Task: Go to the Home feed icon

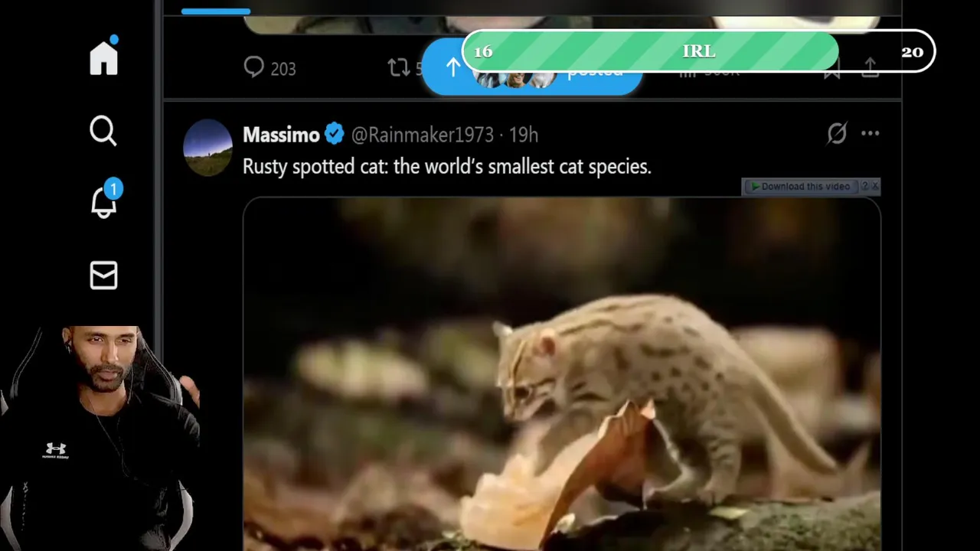Action: click(103, 58)
